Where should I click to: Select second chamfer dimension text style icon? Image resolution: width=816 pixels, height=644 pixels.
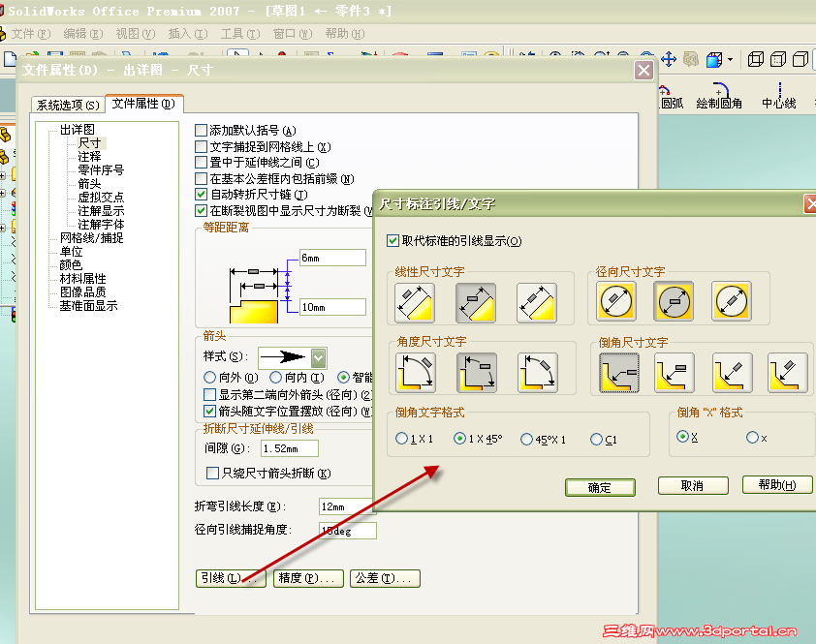[x=675, y=373]
